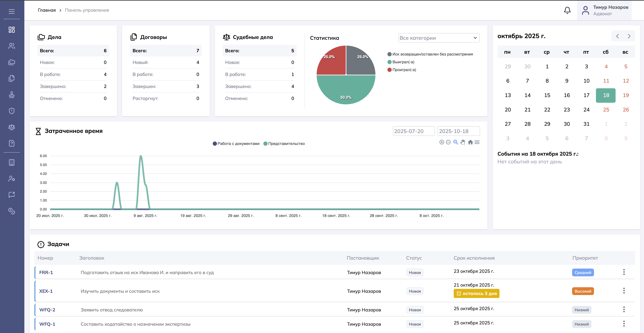
Task: Open task link XEX-1
Action: click(x=46, y=291)
